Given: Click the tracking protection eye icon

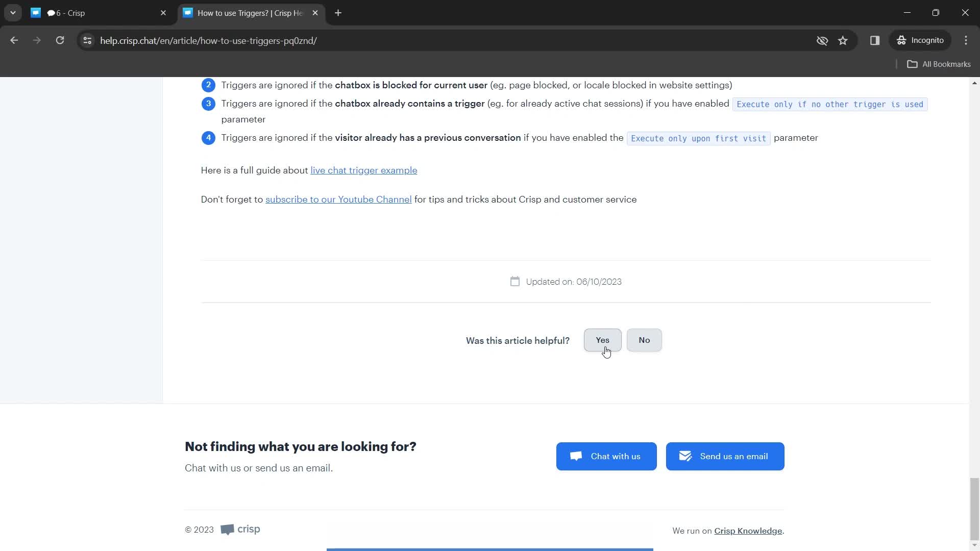Looking at the screenshot, I should [x=822, y=40].
